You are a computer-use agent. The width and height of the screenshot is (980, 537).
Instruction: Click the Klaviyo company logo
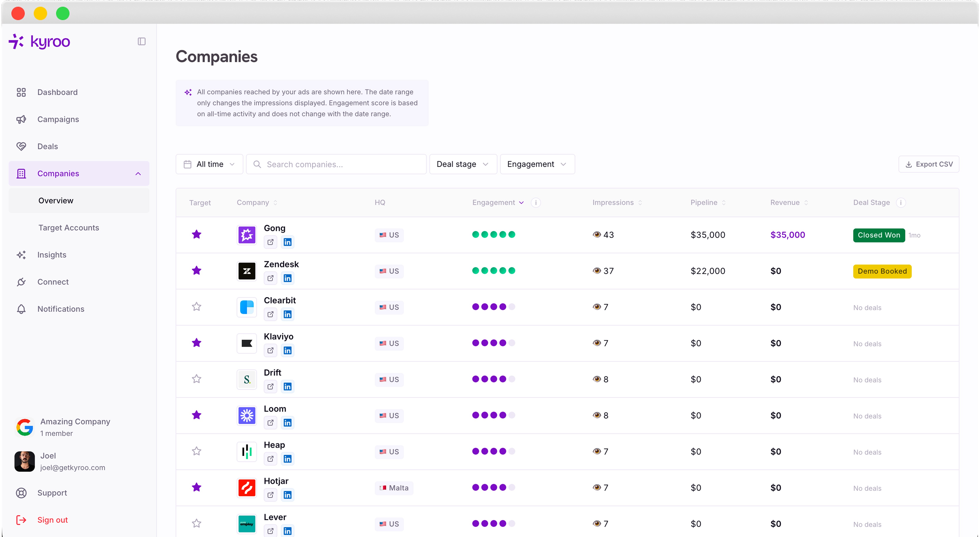tap(247, 343)
